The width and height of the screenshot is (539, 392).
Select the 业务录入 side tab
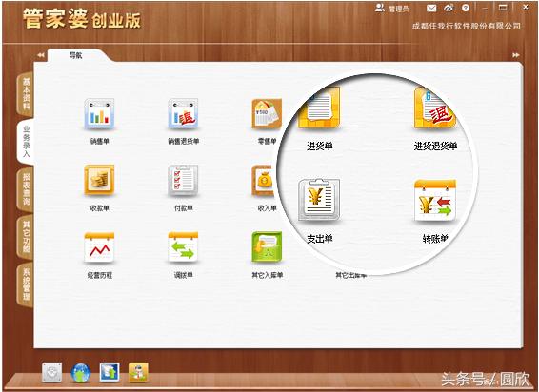point(26,142)
